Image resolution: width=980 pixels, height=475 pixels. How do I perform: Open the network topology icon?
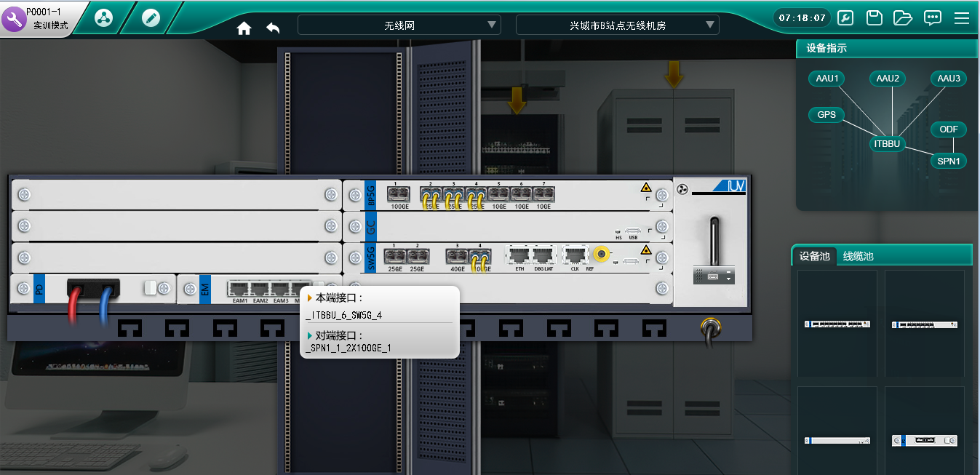click(x=104, y=18)
